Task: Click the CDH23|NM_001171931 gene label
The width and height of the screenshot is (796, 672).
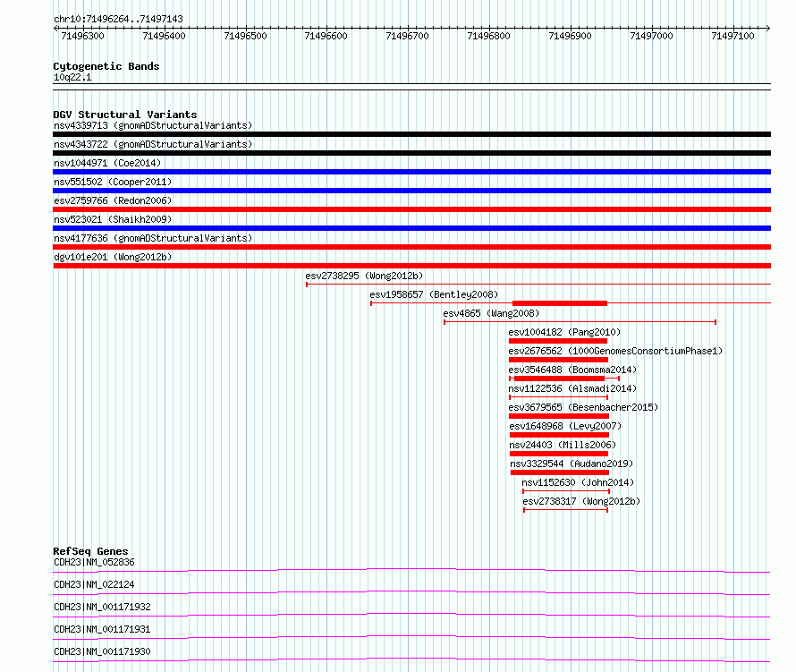Action: point(102,629)
